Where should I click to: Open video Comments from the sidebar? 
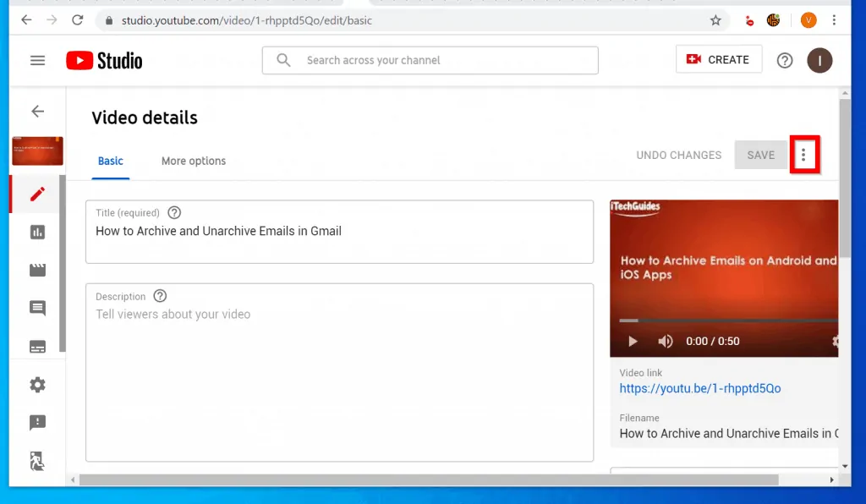coord(36,308)
